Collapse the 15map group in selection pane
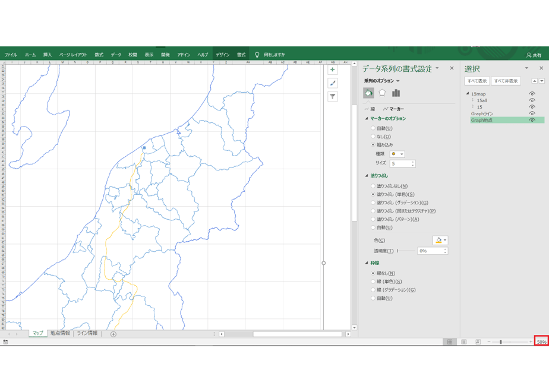Image resolution: width=549 pixels, height=392 pixels. pos(468,94)
